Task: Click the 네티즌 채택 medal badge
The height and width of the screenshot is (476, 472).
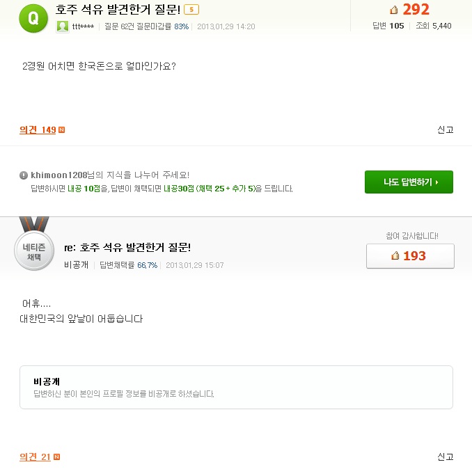Action: point(34,251)
